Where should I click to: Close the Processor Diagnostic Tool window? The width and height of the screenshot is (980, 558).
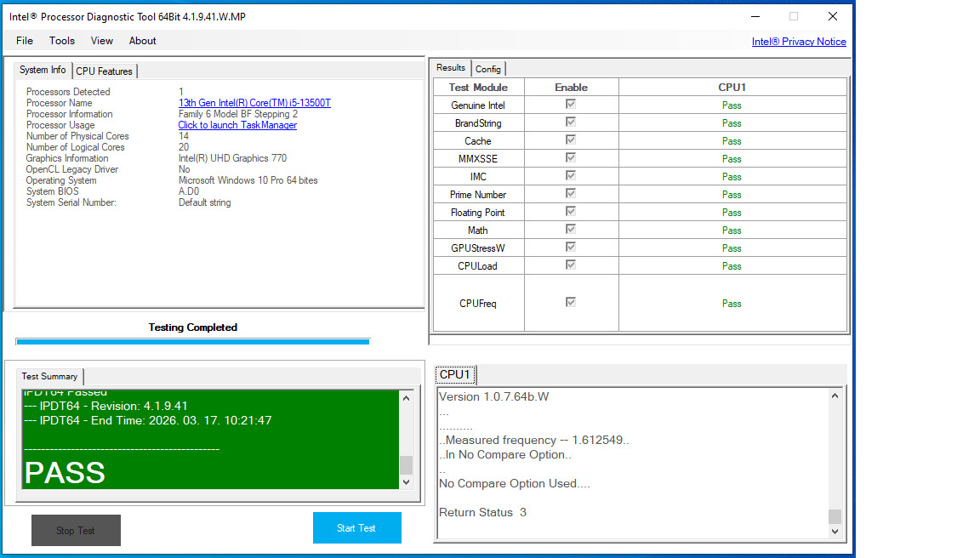[x=833, y=16]
